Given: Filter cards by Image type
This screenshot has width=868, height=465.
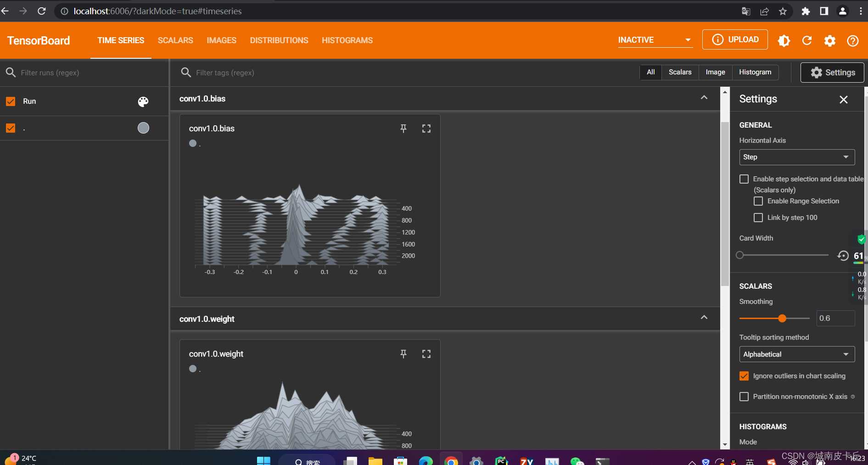Looking at the screenshot, I should pyautogui.click(x=715, y=72).
